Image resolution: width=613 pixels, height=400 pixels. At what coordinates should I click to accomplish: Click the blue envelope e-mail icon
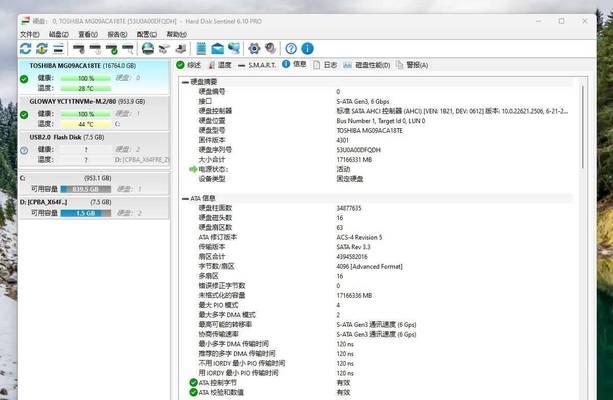click(x=217, y=49)
